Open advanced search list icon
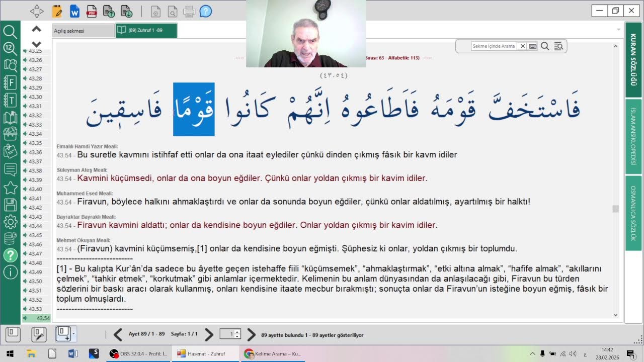This screenshot has width=644, height=362. point(558,46)
